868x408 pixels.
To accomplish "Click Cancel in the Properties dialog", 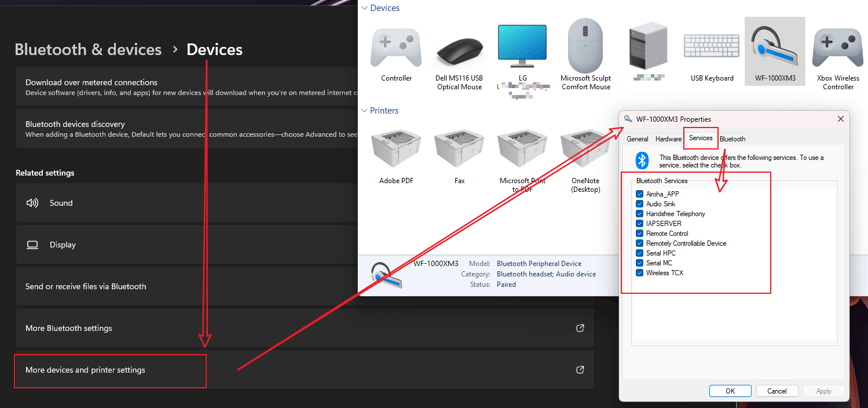I will click(777, 391).
